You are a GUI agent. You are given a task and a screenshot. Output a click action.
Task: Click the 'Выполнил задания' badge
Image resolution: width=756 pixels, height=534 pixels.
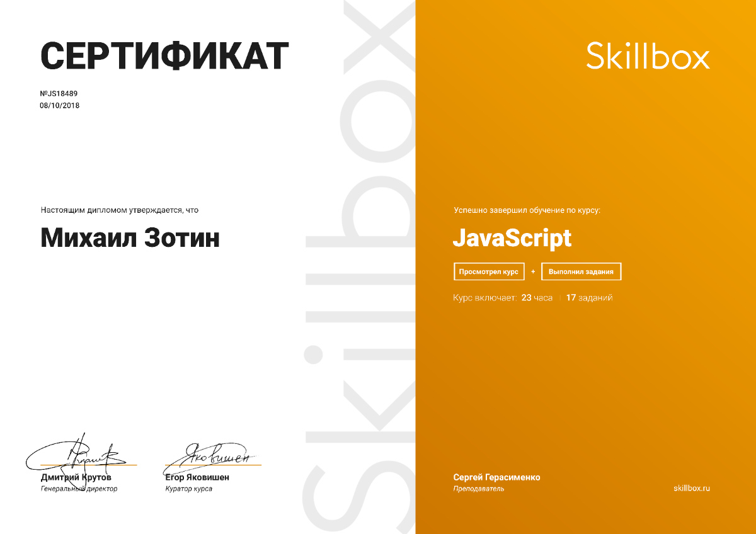click(x=581, y=271)
